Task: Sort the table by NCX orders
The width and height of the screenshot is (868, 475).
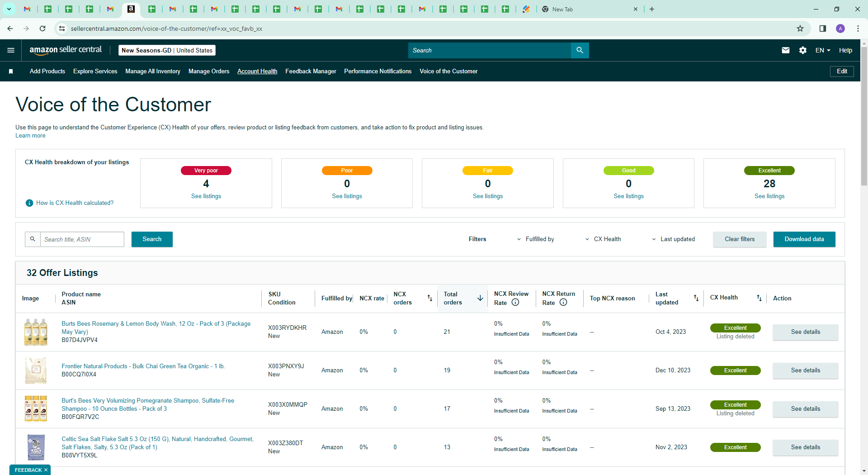Action: (x=430, y=298)
